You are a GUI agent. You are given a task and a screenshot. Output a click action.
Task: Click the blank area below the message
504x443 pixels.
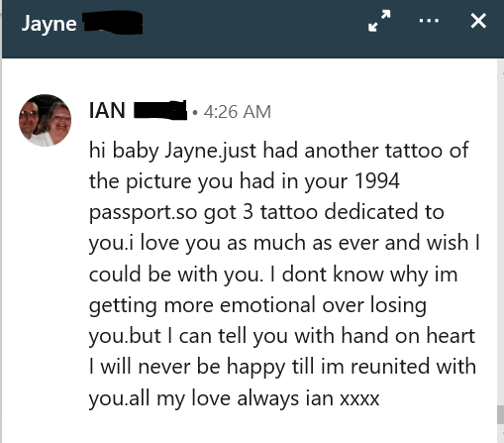coord(250,428)
